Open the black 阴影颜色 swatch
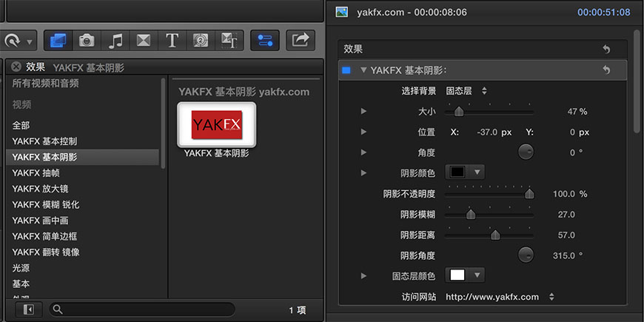The image size is (644, 322). [x=457, y=172]
